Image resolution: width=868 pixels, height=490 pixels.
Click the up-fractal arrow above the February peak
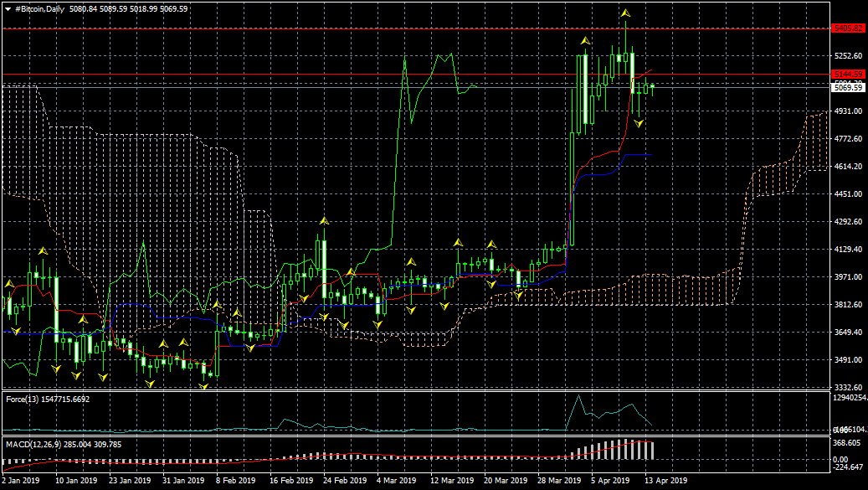click(x=323, y=221)
